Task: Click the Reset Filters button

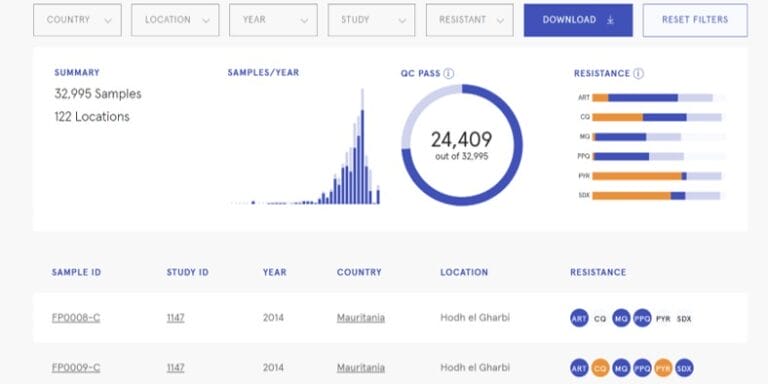Action: [695, 20]
